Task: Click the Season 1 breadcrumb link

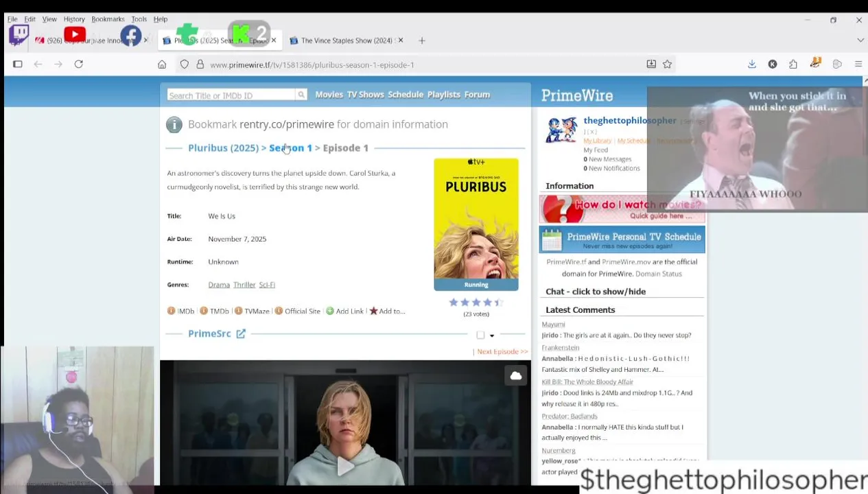Action: click(290, 148)
